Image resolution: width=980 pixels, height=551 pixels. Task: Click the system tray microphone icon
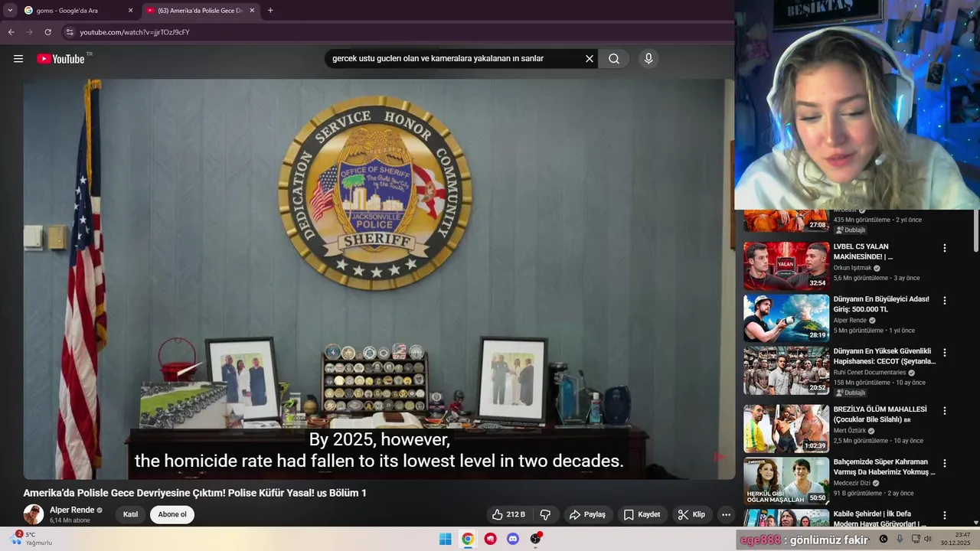(x=900, y=539)
